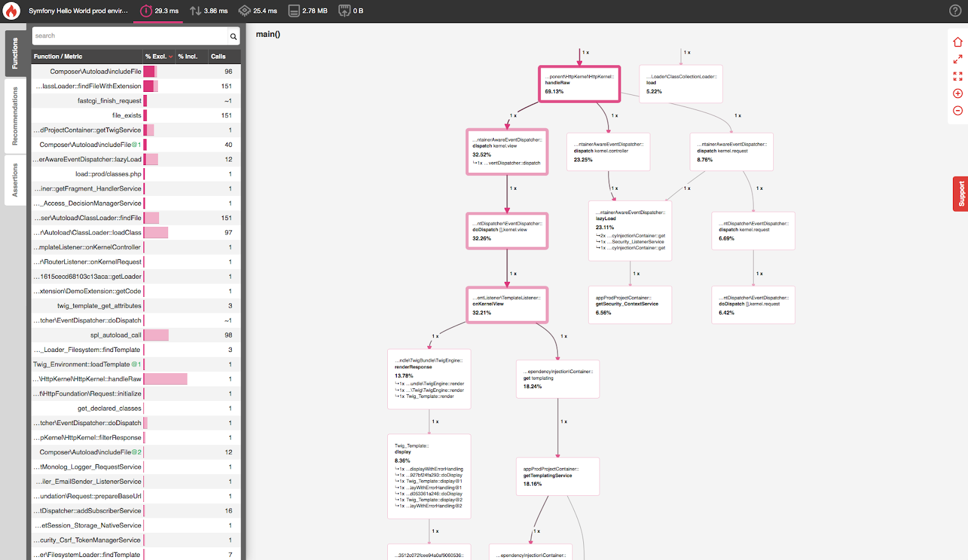Select the HttpKernel::handleRaw row
968x560 pixels.
click(x=136, y=379)
